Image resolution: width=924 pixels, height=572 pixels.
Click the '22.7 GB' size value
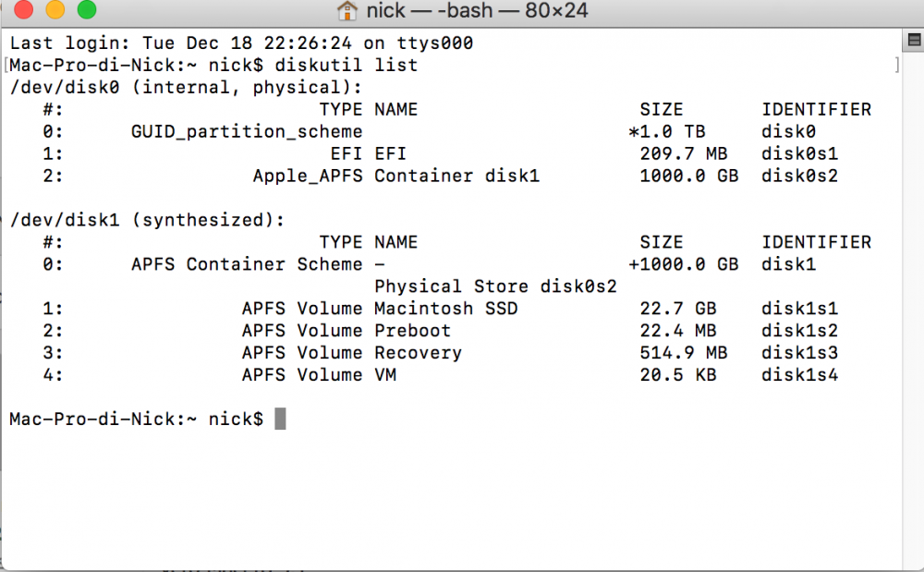coord(678,308)
